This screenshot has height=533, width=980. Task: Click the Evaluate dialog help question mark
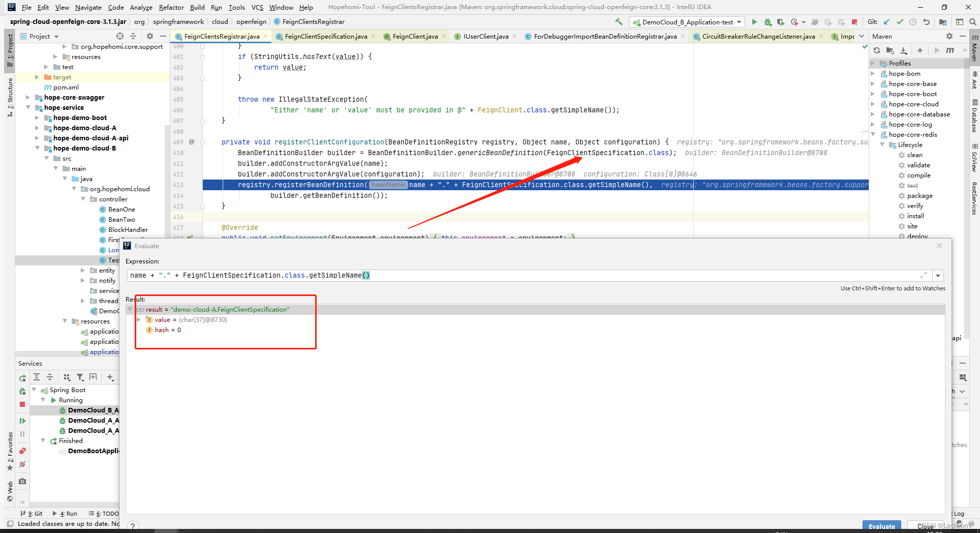coord(132,526)
